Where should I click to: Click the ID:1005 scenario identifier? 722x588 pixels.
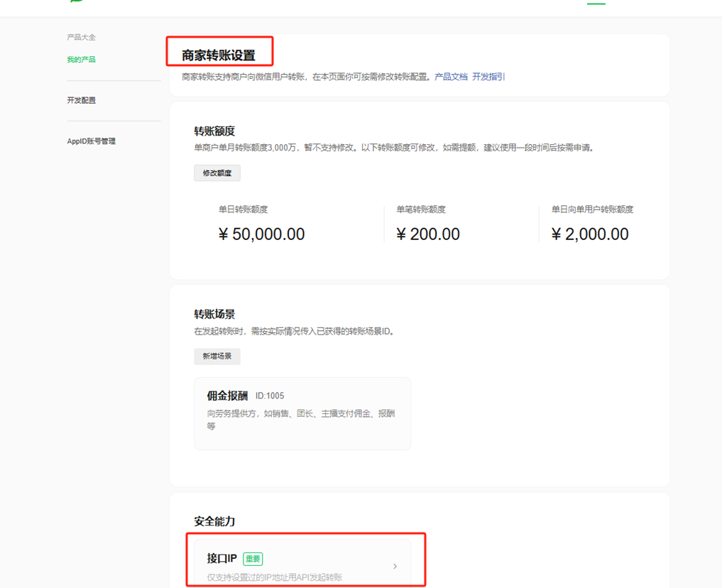click(270, 396)
